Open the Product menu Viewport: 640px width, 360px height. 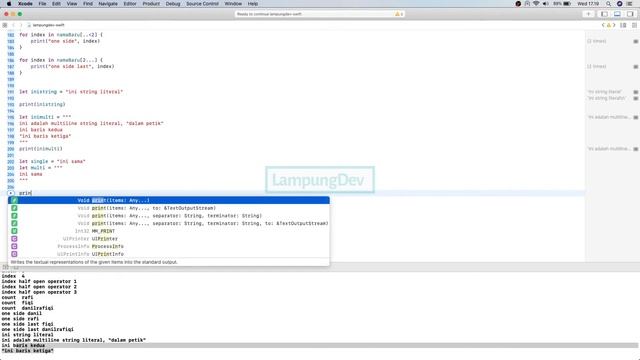pos(151,4)
